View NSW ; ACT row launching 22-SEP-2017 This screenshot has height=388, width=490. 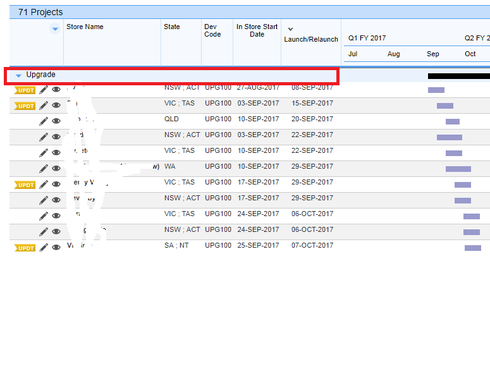(x=56, y=136)
